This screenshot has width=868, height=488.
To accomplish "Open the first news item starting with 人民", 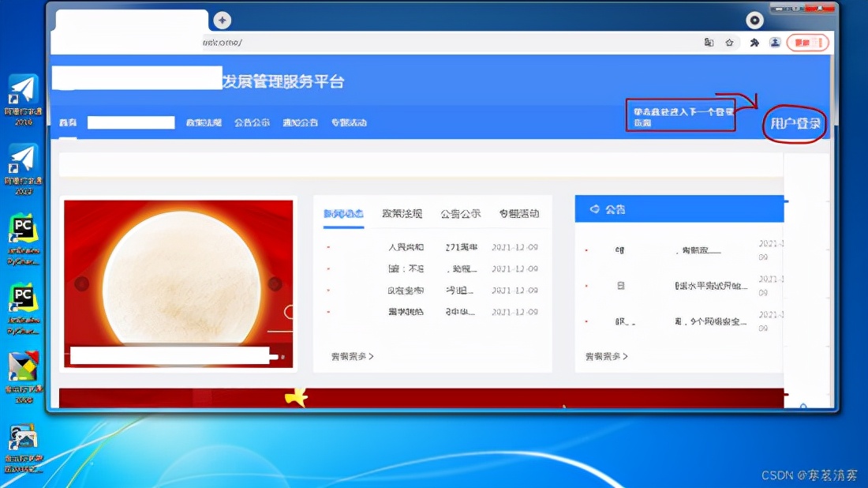I will click(432, 247).
